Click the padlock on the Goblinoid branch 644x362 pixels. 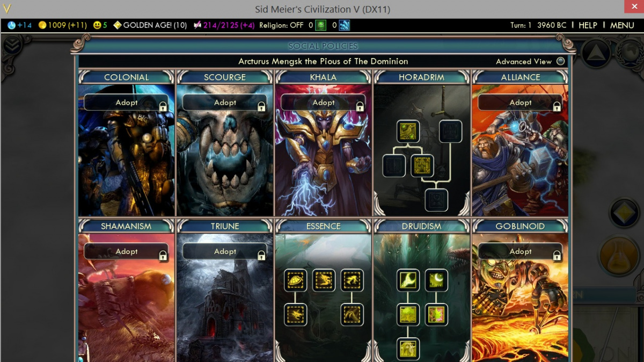pyautogui.click(x=557, y=256)
